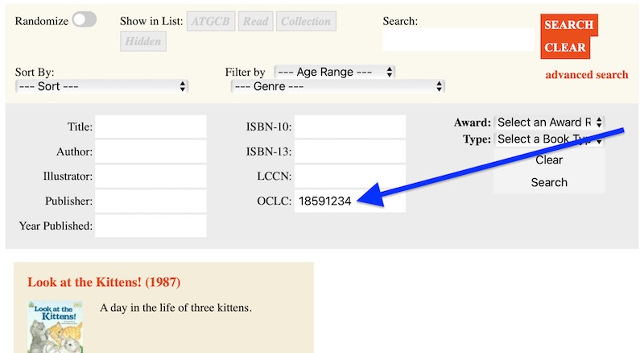Click the orange SEARCH button
The image size is (644, 353).
[x=568, y=25]
